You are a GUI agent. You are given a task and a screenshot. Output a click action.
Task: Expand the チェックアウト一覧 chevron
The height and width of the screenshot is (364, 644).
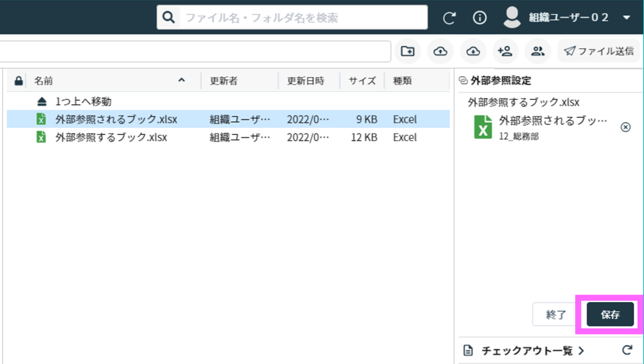point(581,351)
